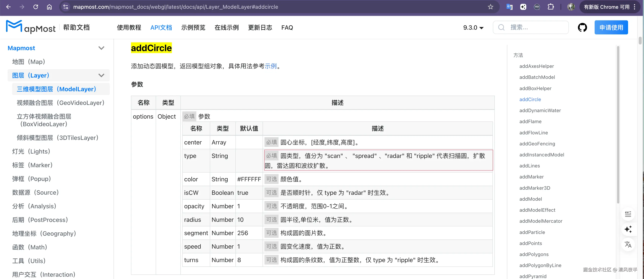
Task: Collapse the 图层 (Layer) section chevron
Action: pos(101,75)
